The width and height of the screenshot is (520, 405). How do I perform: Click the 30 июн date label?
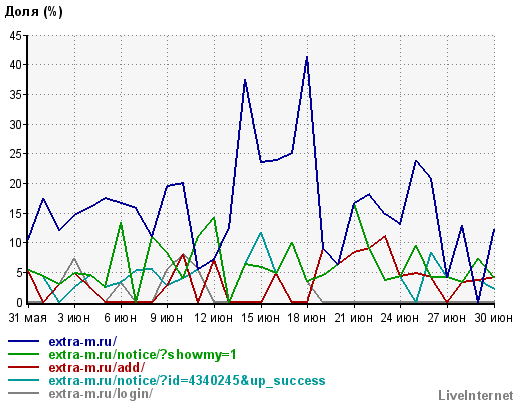coord(493,318)
